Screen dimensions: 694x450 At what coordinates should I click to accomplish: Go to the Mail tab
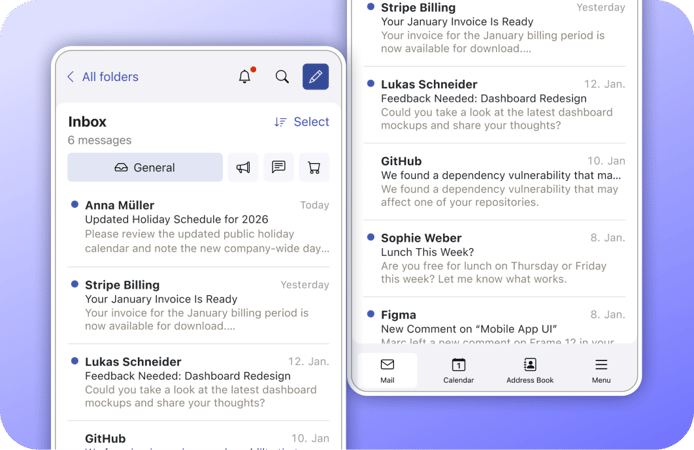[387, 370]
